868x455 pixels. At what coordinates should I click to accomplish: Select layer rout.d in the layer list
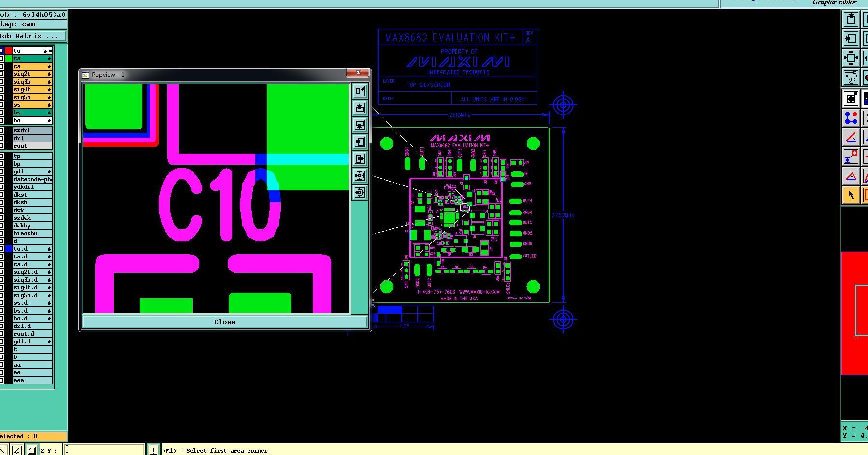click(x=33, y=334)
